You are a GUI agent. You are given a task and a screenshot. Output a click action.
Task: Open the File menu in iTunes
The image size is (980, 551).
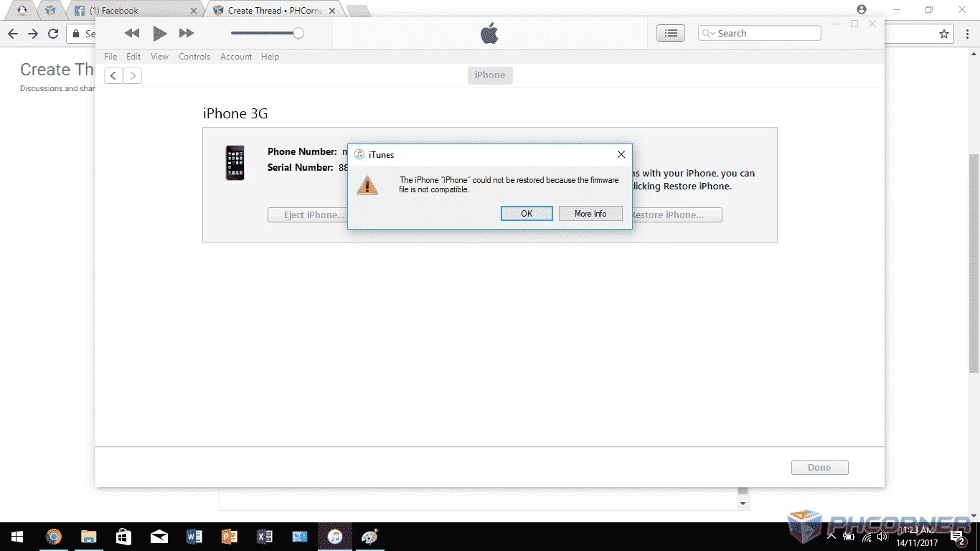pos(110,57)
